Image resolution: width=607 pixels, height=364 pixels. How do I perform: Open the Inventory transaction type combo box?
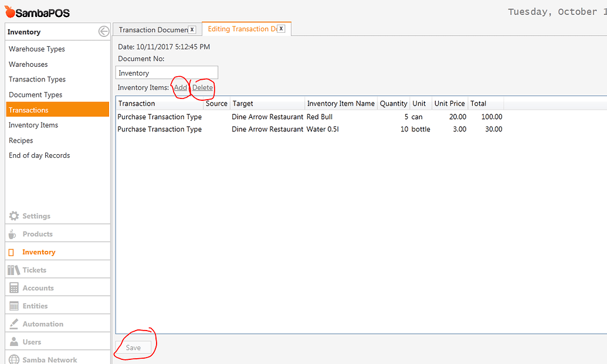coord(167,72)
